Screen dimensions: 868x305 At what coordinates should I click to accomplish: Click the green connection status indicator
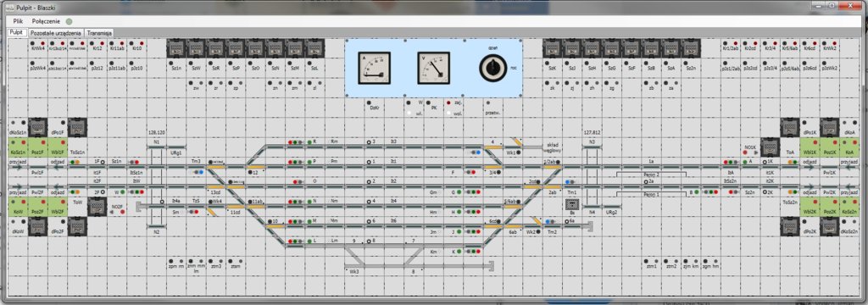(70, 21)
